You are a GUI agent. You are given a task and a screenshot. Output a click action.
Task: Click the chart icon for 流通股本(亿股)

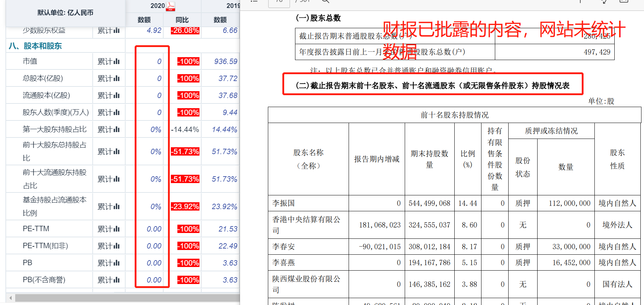(x=116, y=96)
